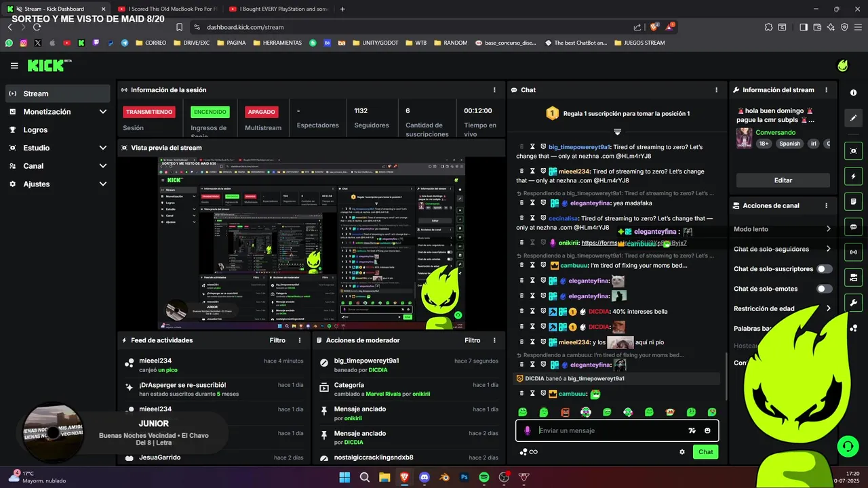Open the JUEGOS STREAM bookmarks folder
Image resolution: width=868 pixels, height=488 pixels.
(639, 43)
